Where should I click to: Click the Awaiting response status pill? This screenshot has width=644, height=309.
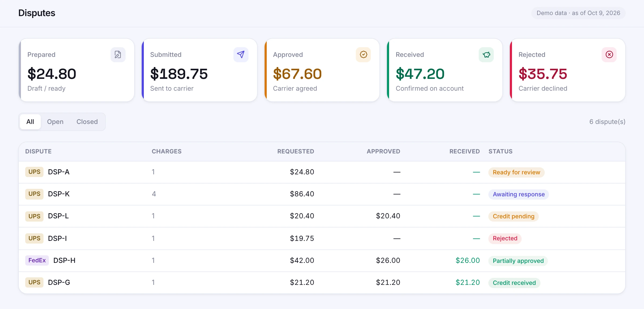519,194
